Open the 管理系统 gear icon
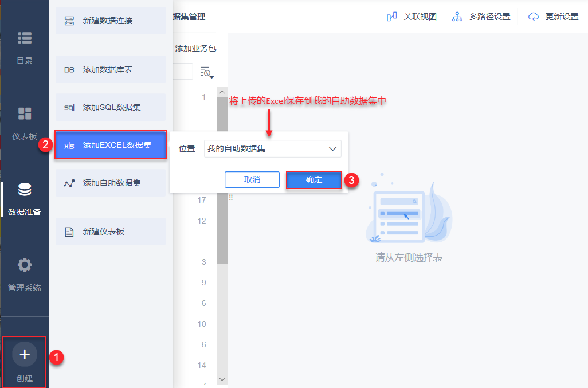The width and height of the screenshot is (588, 388). coord(25,265)
